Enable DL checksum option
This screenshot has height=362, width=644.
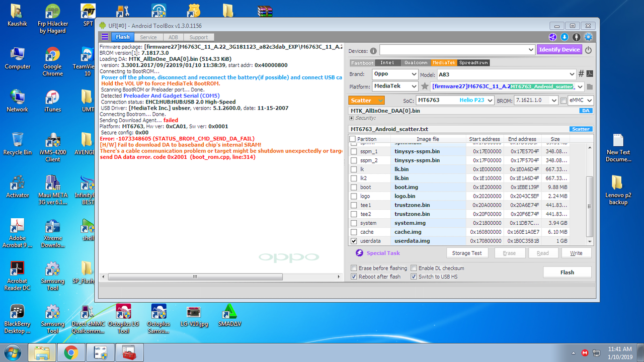tap(414, 268)
